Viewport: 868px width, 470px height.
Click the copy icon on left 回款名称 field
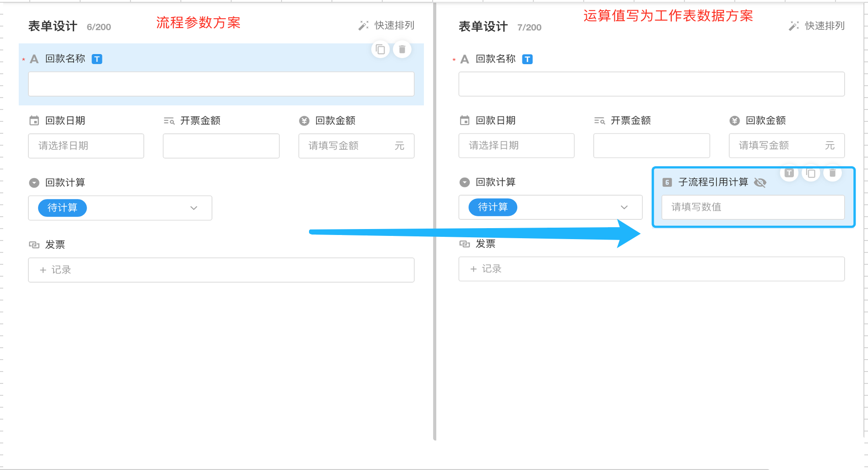(x=380, y=49)
